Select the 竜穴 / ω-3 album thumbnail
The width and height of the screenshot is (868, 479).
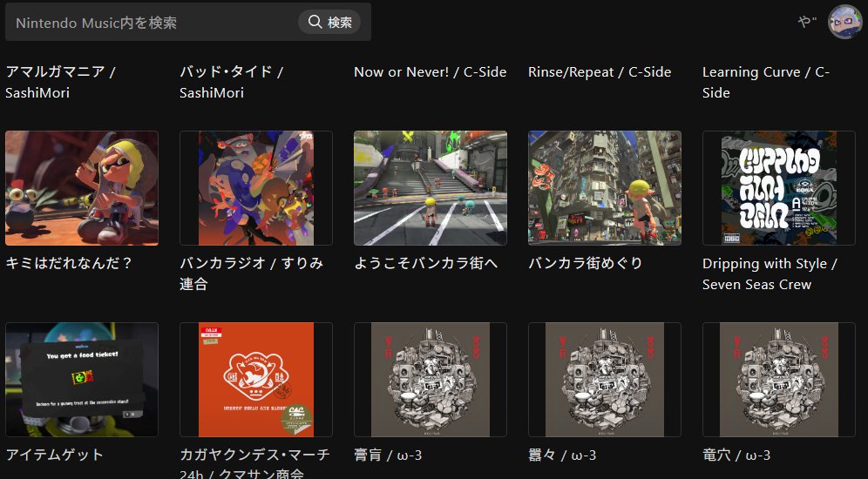(779, 380)
